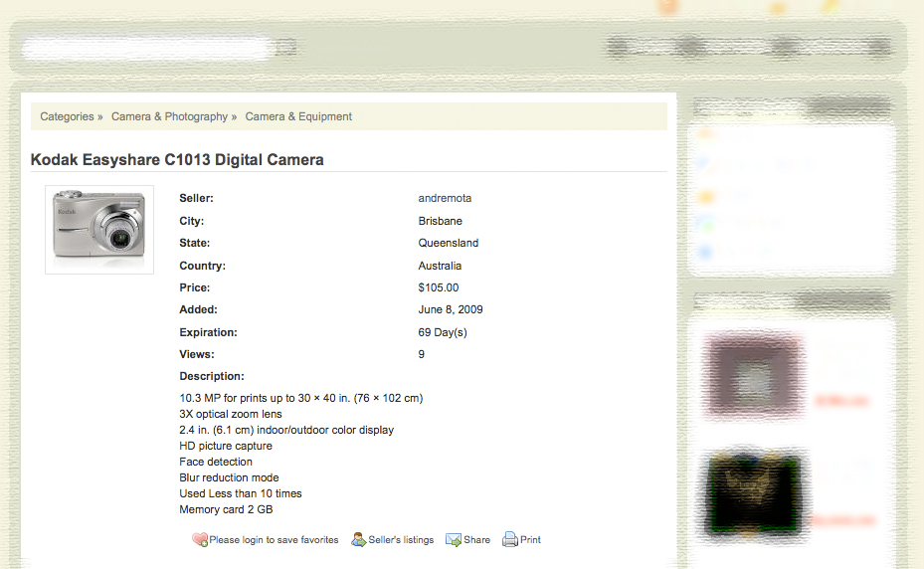The image size is (924, 569).
Task: Click the expiration value 69 Day(s)
Action: pyautogui.click(x=443, y=332)
